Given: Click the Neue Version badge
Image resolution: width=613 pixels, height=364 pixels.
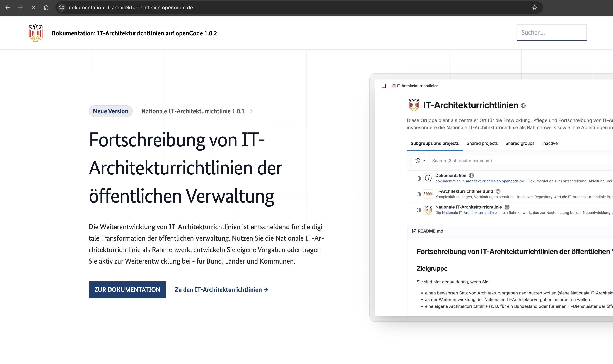Looking at the screenshot, I should (110, 111).
